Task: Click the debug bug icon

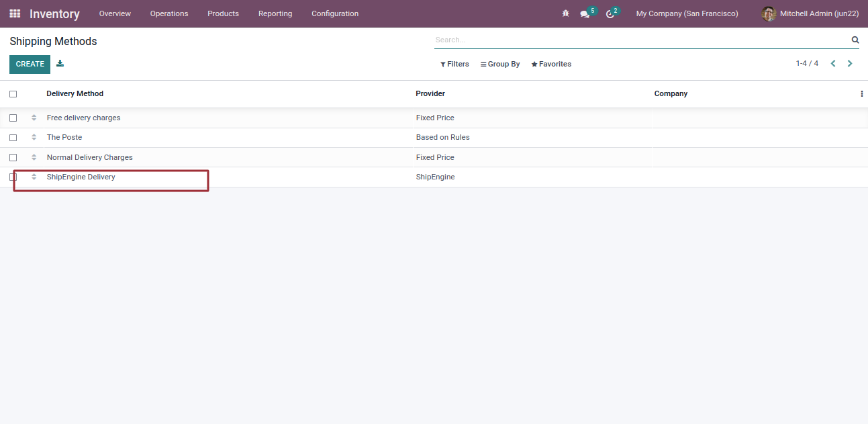Action: (x=565, y=13)
